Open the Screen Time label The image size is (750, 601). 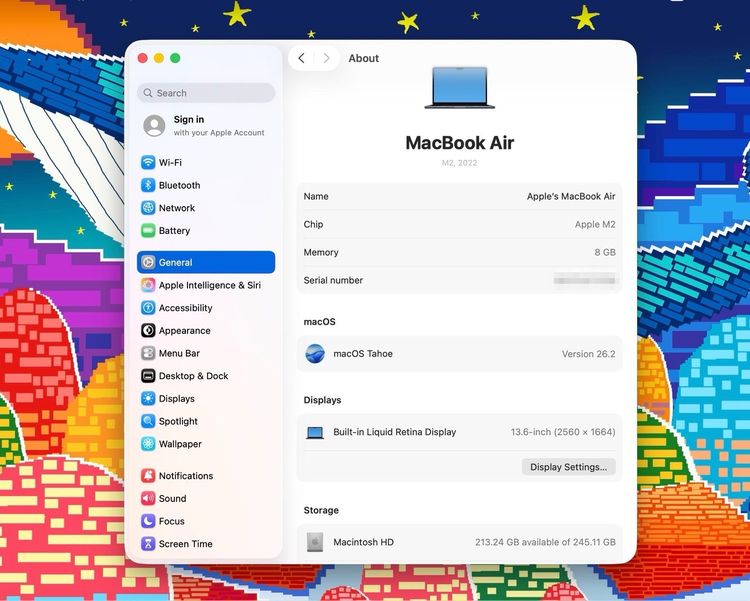[186, 544]
